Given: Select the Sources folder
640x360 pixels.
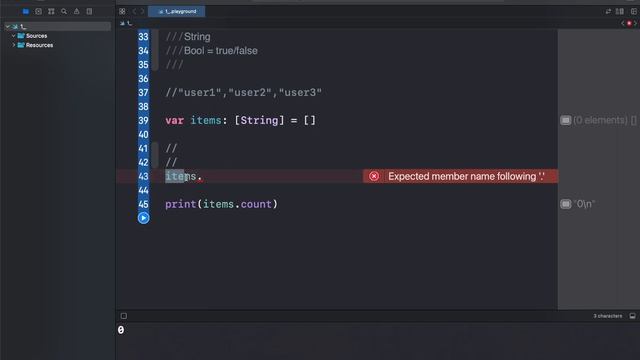Looking at the screenshot, I should pos(32,36).
